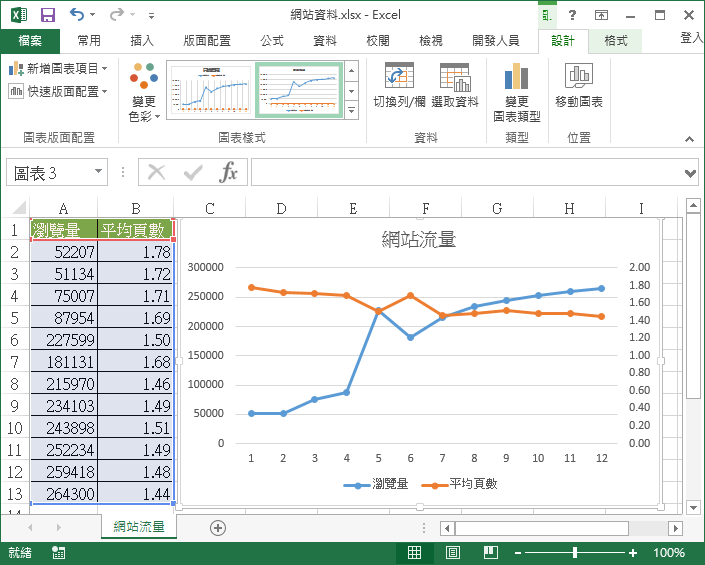The width and height of the screenshot is (705, 565).
Task: Click the macro recording status bar icon
Action: (58, 552)
